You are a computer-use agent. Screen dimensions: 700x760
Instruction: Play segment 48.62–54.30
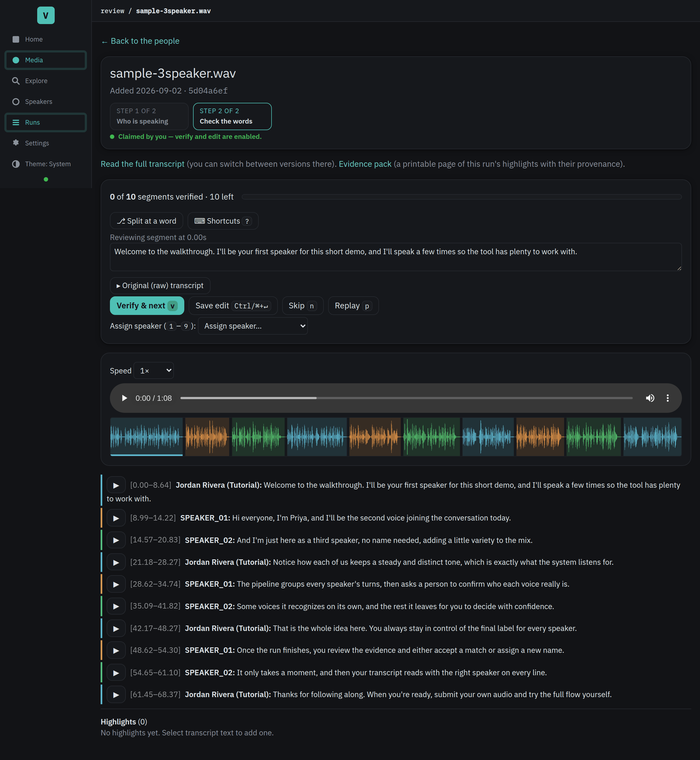coord(116,651)
